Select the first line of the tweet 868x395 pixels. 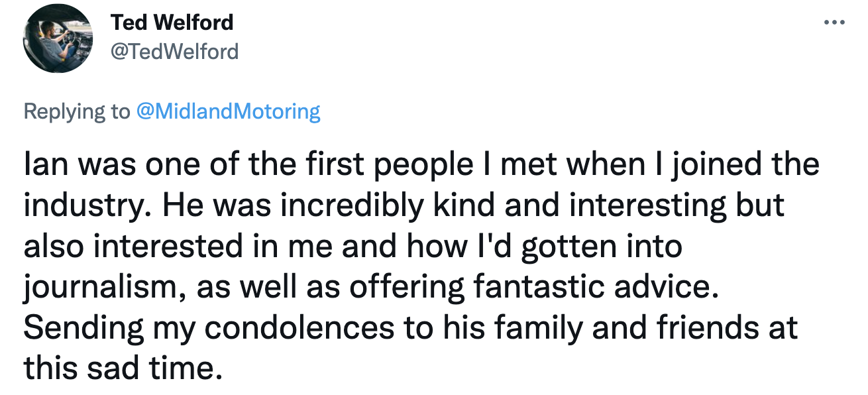421,164
